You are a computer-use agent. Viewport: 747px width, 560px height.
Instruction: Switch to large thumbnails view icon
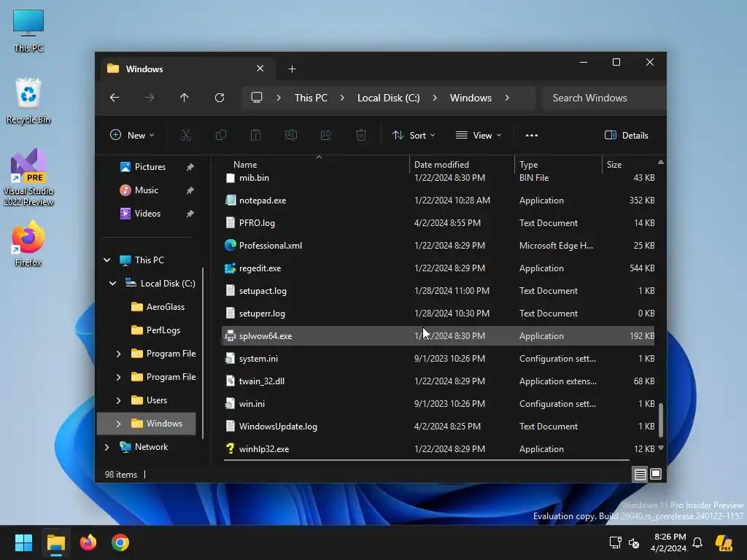656,474
